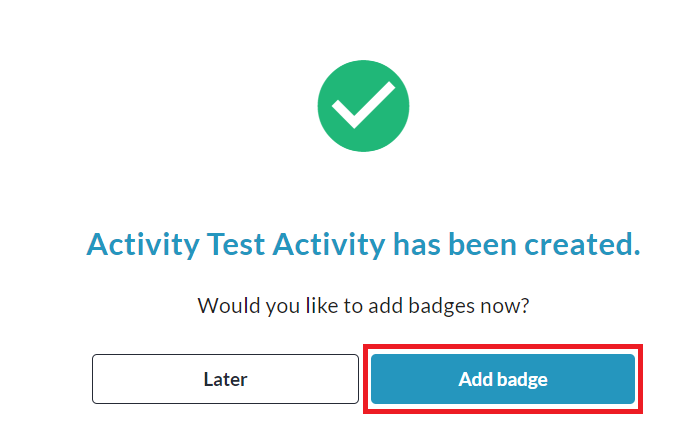Open badge creation via Add badge
This screenshot has height=431, width=697.
[503, 379]
